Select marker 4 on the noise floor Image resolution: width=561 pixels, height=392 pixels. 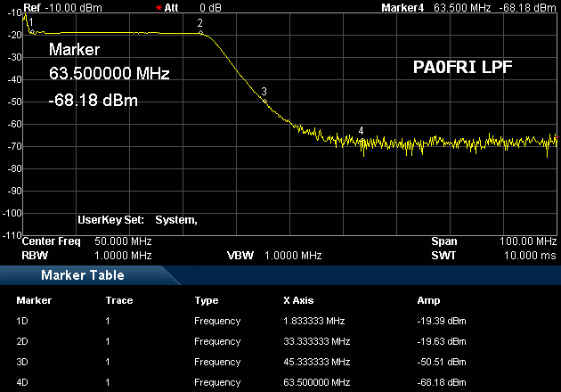pyautogui.click(x=361, y=131)
